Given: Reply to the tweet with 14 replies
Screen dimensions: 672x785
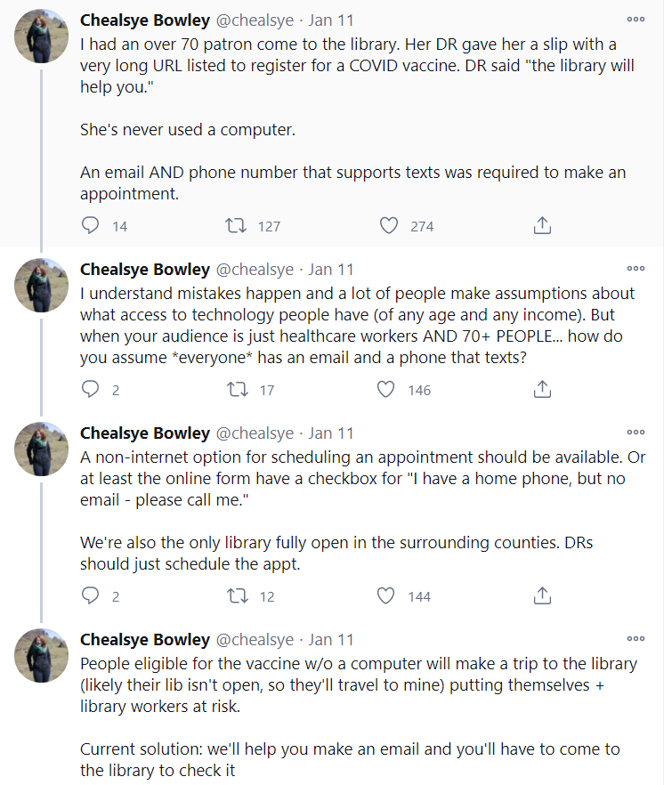Looking at the screenshot, I should [x=90, y=226].
